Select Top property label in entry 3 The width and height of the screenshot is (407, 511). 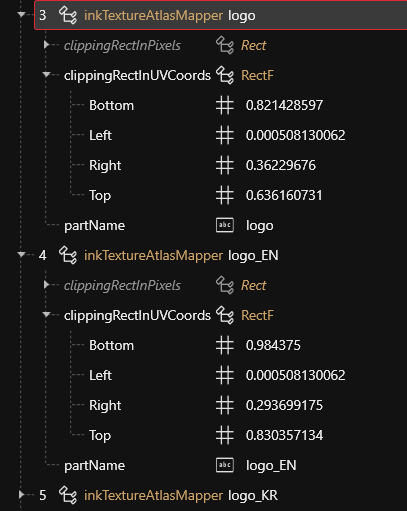click(x=100, y=196)
